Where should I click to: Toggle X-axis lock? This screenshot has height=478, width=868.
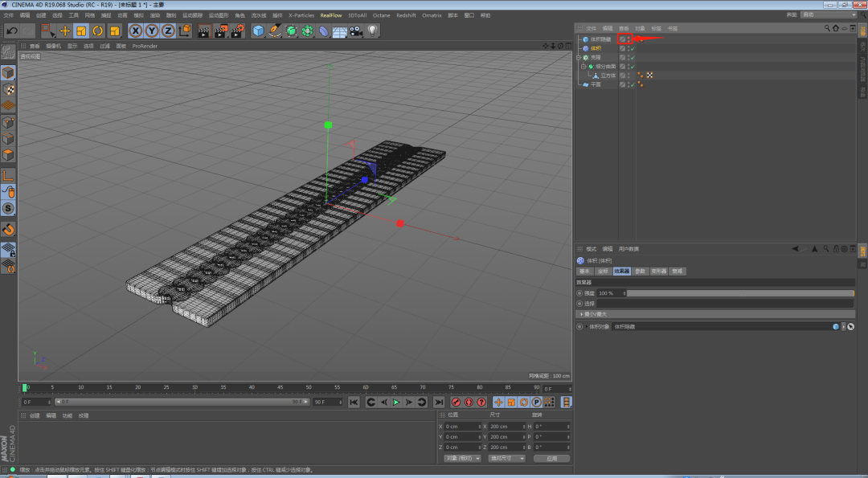pyautogui.click(x=135, y=31)
